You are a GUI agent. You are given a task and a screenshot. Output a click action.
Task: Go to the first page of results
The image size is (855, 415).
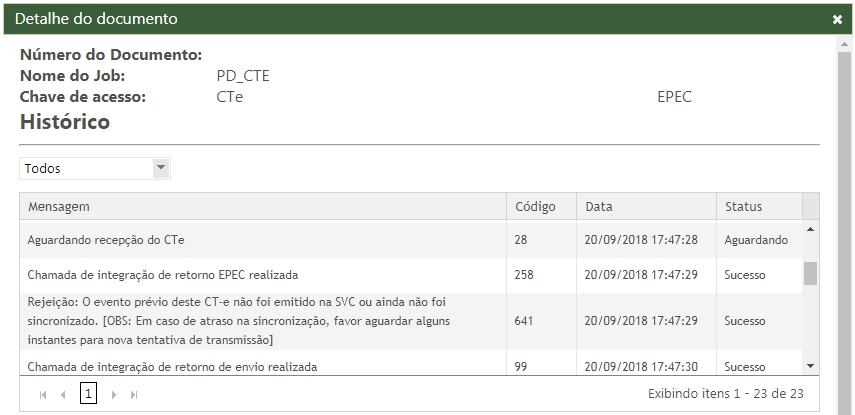pyautogui.click(x=43, y=394)
